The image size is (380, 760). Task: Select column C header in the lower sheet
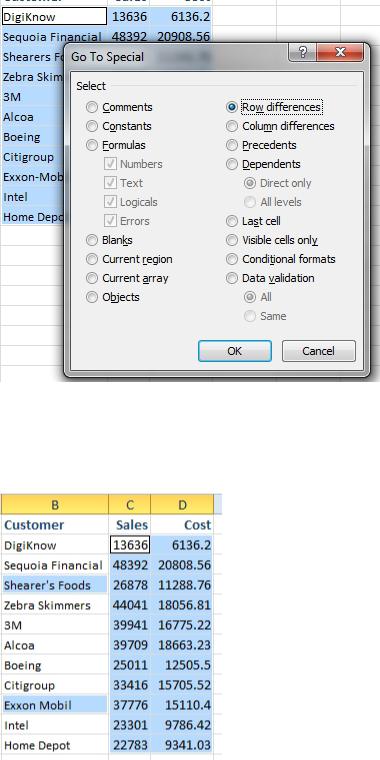(129, 505)
